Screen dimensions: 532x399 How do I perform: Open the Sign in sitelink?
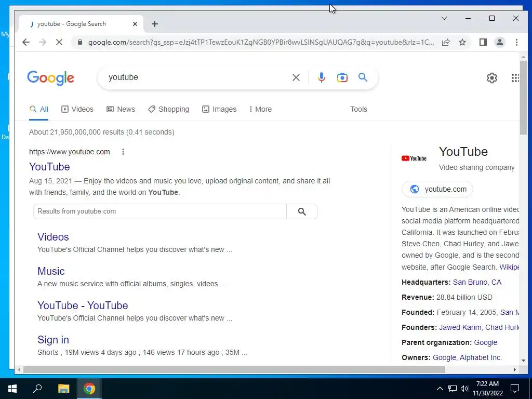click(54, 340)
